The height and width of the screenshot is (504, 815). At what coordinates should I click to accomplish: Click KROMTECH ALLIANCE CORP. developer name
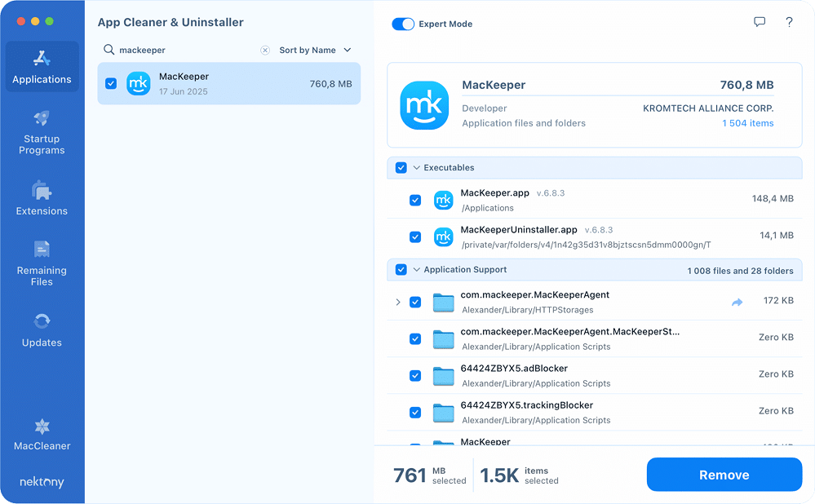708,108
